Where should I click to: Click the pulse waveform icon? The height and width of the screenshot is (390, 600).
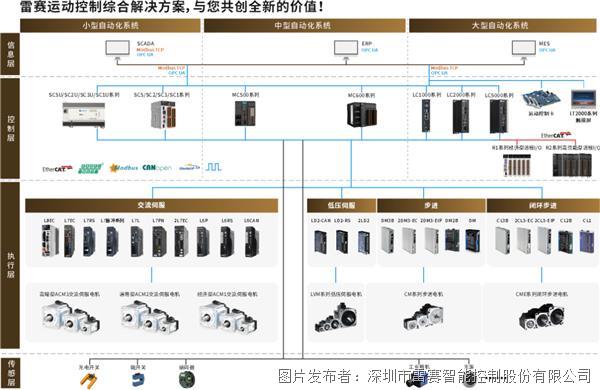tap(214, 167)
